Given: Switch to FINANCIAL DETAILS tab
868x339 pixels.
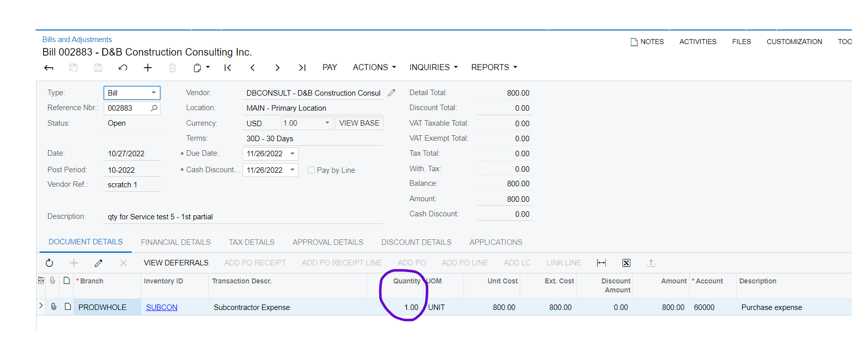Looking at the screenshot, I should click(x=176, y=242).
